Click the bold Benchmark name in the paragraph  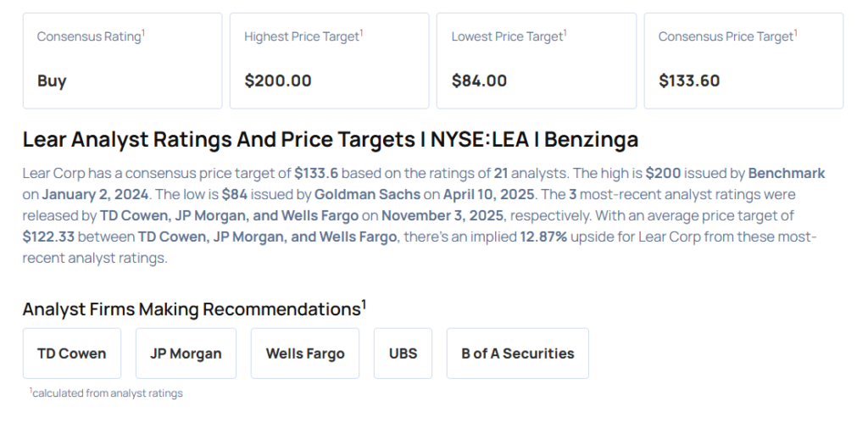(x=786, y=173)
